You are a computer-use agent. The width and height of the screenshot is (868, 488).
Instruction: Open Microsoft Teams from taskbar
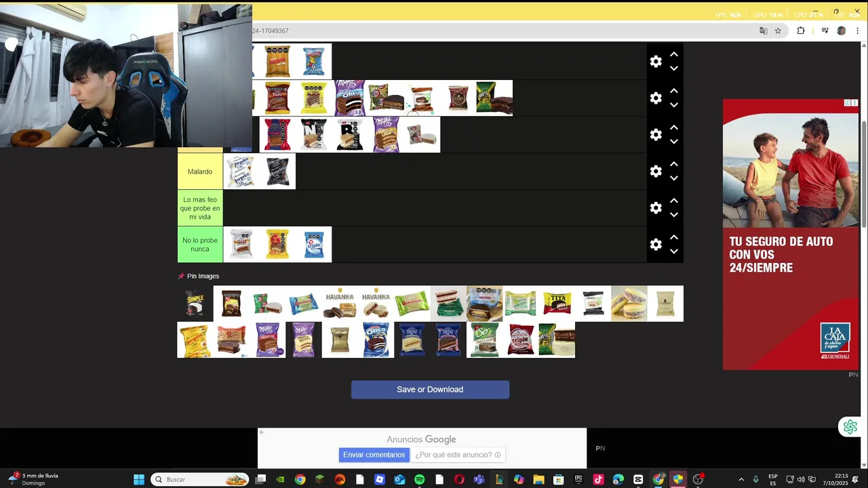(479, 479)
